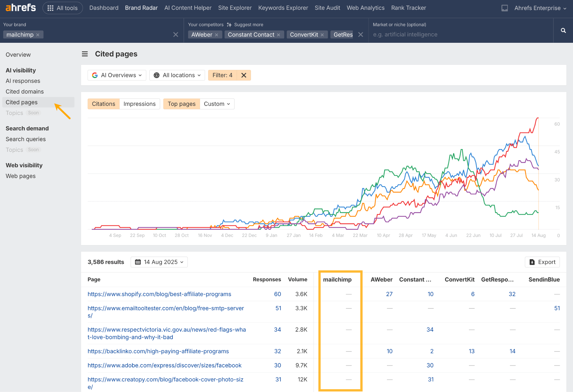Click the Google icon on AI Overviews filter

95,75
